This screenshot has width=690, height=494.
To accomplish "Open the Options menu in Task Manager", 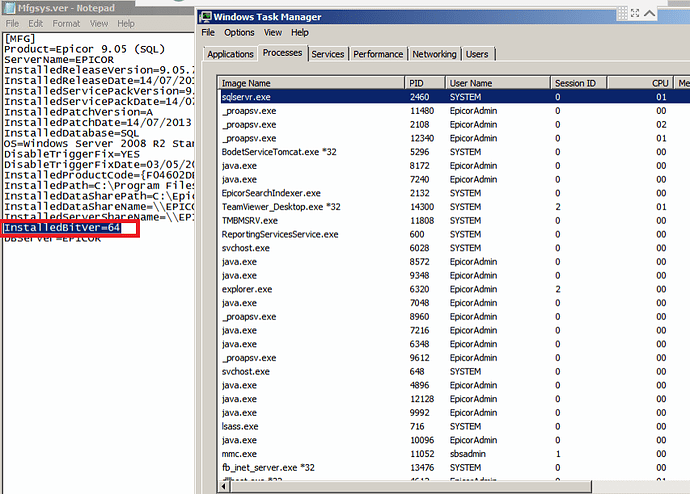I will [239, 33].
